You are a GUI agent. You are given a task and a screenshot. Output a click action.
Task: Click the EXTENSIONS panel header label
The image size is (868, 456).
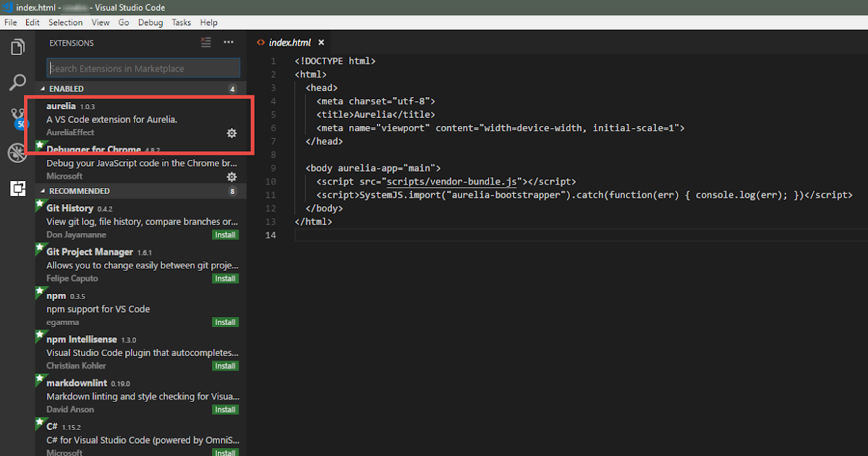tap(72, 43)
